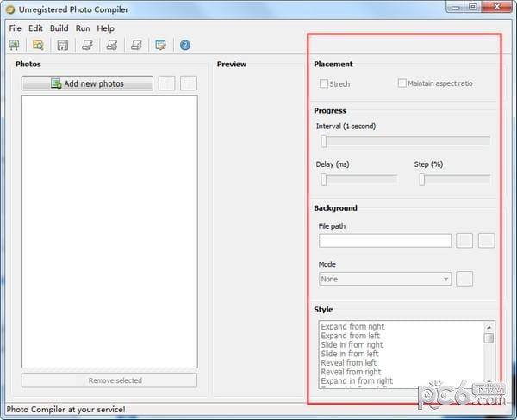Open the Edit menu

pos(35,28)
